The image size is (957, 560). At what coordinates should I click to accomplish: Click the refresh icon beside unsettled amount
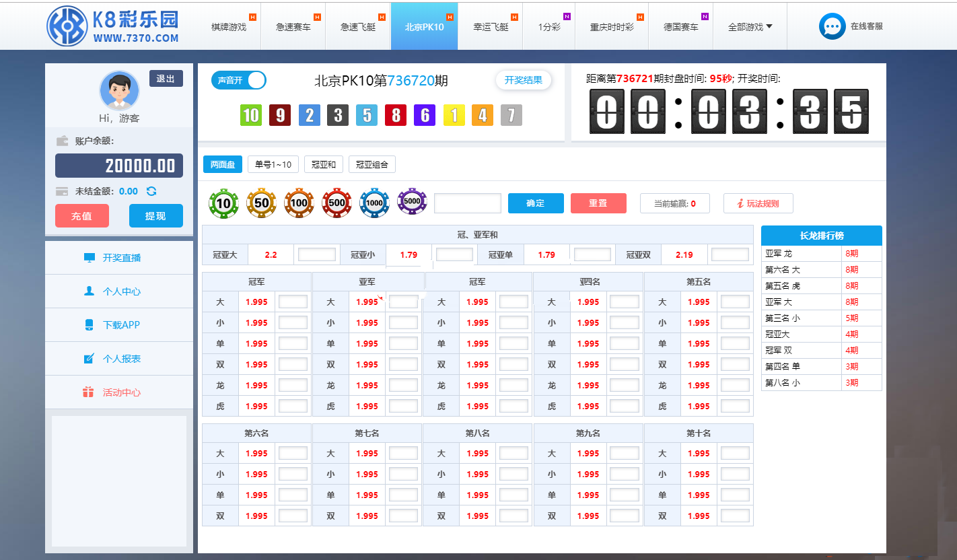(x=151, y=191)
